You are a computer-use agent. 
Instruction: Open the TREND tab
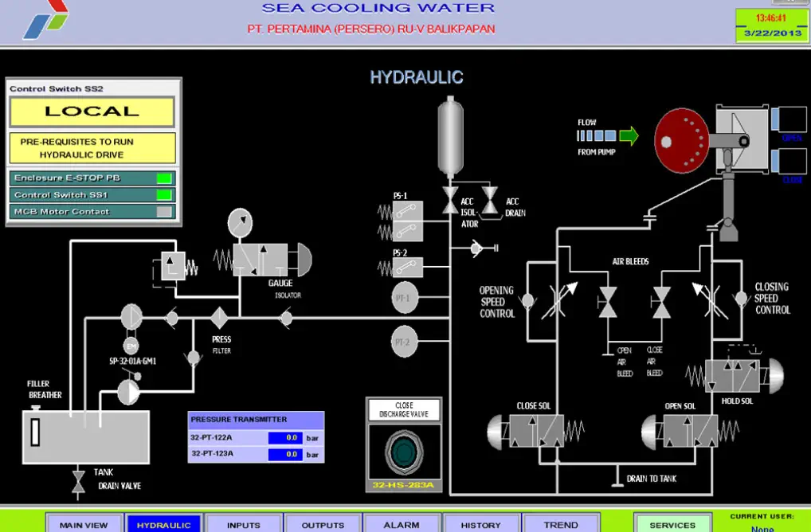pyautogui.click(x=561, y=524)
